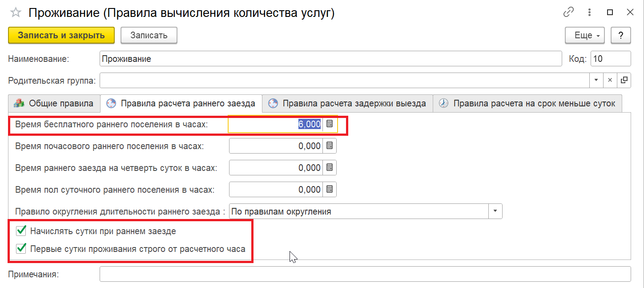The height and width of the screenshot is (288, 644).
Task: Click the Наименование input field
Action: click(331, 59)
